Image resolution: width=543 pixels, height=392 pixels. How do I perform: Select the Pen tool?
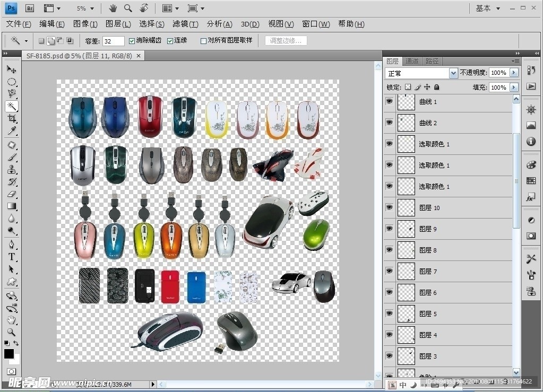point(12,245)
